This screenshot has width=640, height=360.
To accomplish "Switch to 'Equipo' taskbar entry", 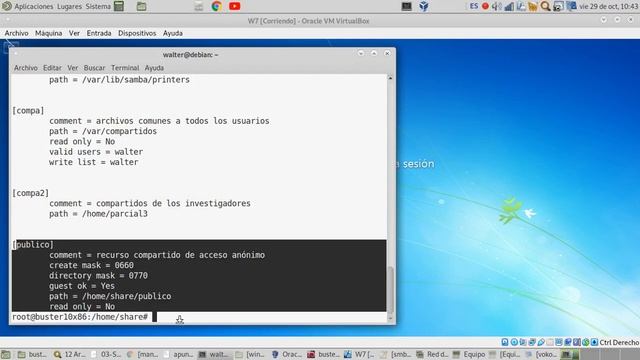I will [x=469, y=354].
